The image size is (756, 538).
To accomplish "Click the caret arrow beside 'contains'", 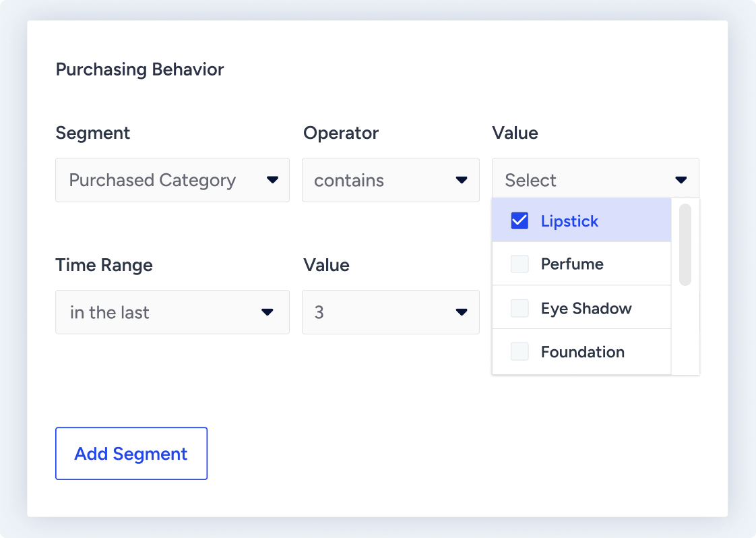I will click(x=462, y=180).
